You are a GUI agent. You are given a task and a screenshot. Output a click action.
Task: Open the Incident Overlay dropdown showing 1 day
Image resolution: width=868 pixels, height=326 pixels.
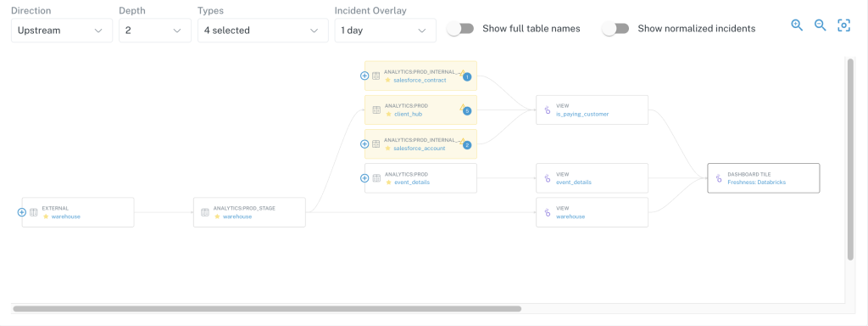(x=386, y=31)
